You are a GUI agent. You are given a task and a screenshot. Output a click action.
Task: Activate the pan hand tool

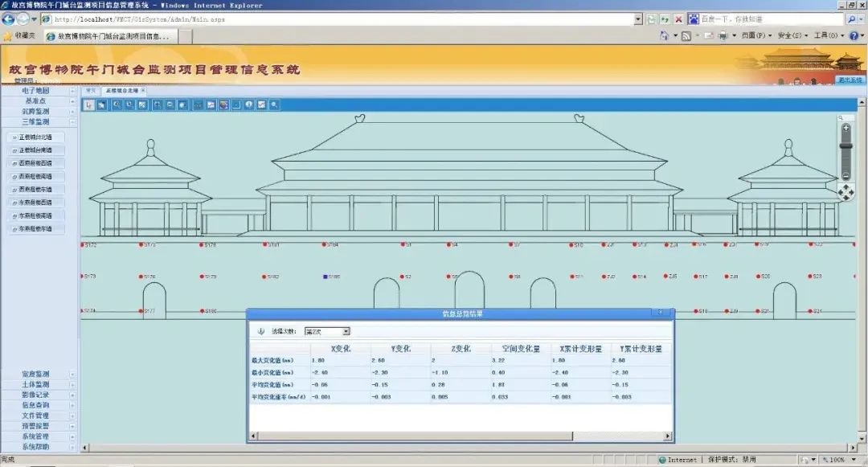coord(102,104)
